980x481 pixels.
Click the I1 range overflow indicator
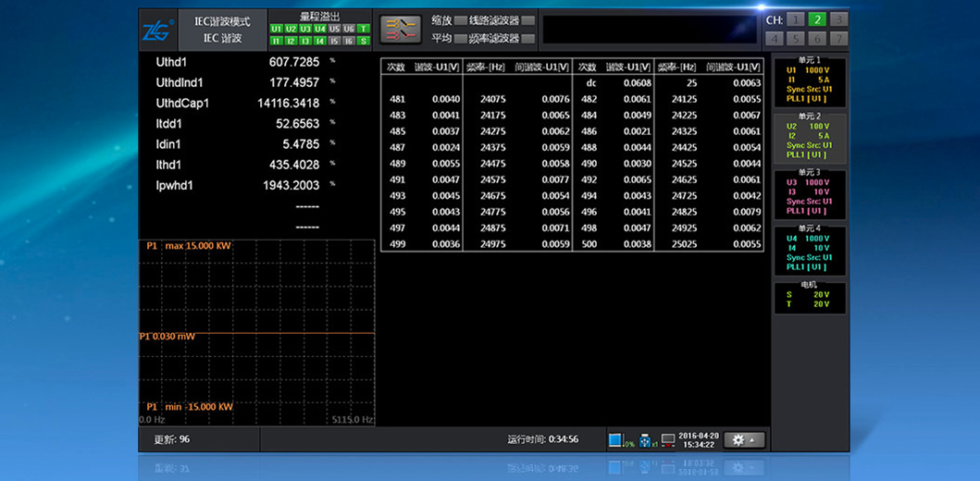click(276, 41)
